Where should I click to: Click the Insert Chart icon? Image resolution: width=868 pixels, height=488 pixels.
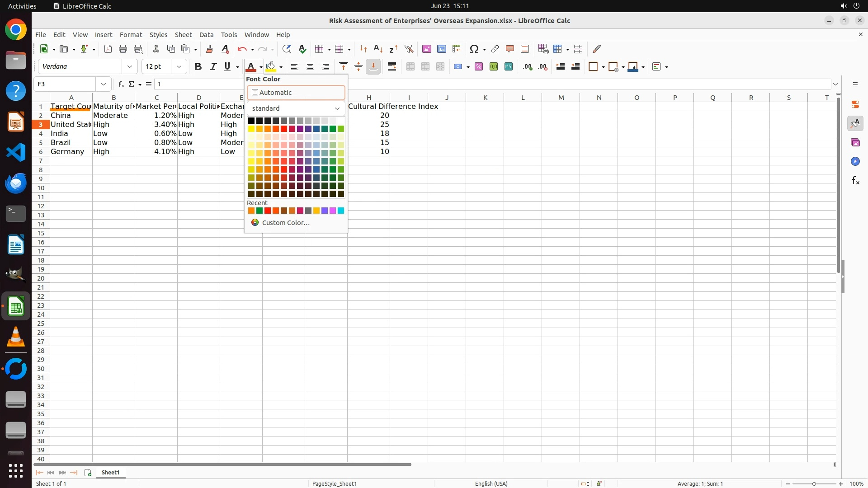[442, 49]
